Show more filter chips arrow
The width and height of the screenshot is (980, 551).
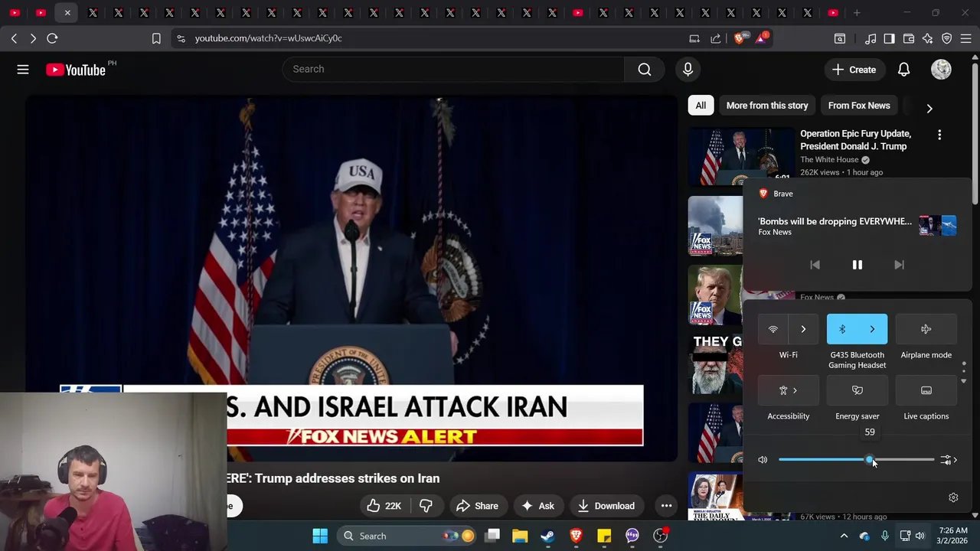pos(929,108)
